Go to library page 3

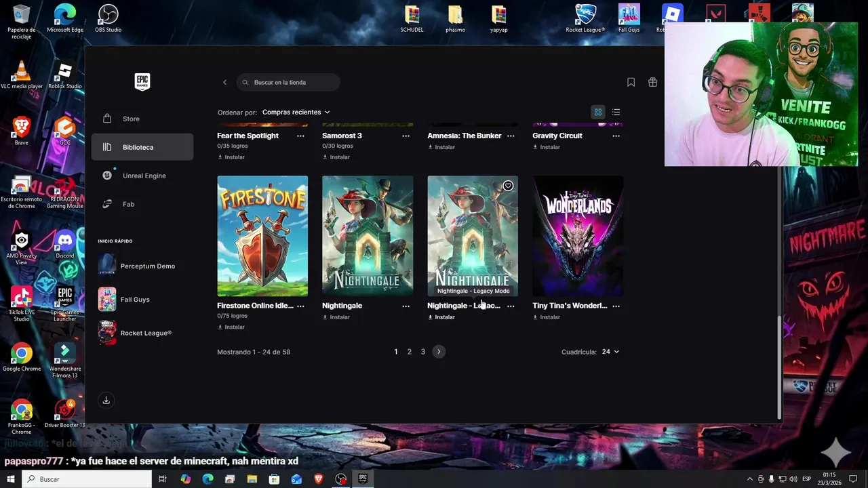tap(423, 352)
